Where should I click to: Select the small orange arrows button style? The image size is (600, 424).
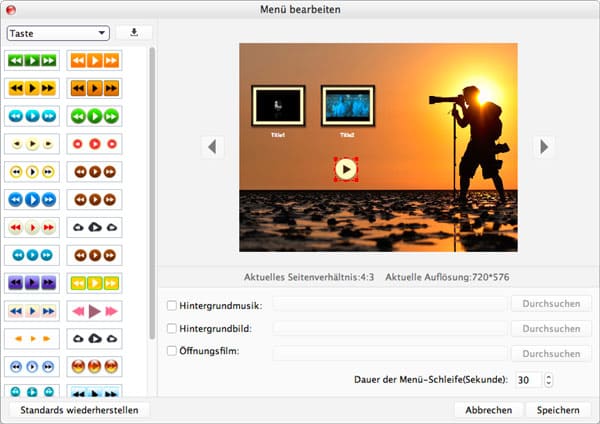(x=33, y=339)
